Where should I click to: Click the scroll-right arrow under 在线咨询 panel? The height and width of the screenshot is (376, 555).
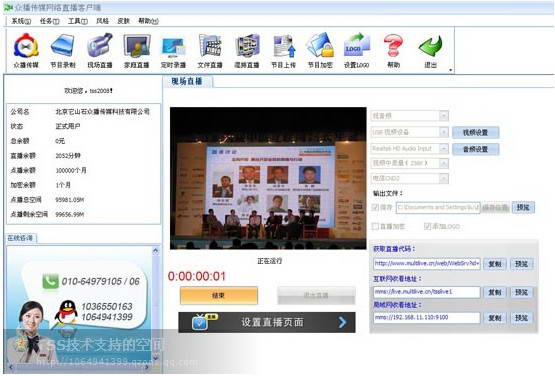pyautogui.click(x=147, y=367)
